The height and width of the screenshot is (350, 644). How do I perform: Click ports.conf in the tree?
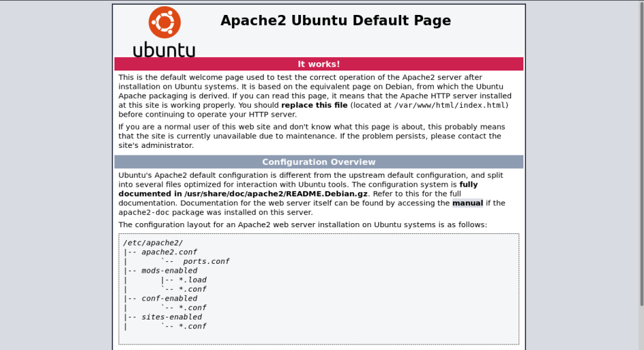pyautogui.click(x=206, y=261)
